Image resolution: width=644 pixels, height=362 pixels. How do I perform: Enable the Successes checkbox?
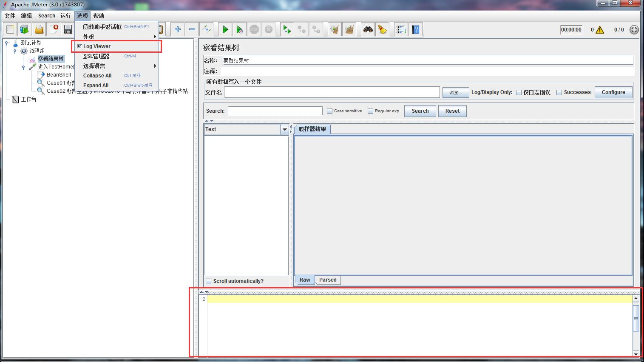point(559,92)
